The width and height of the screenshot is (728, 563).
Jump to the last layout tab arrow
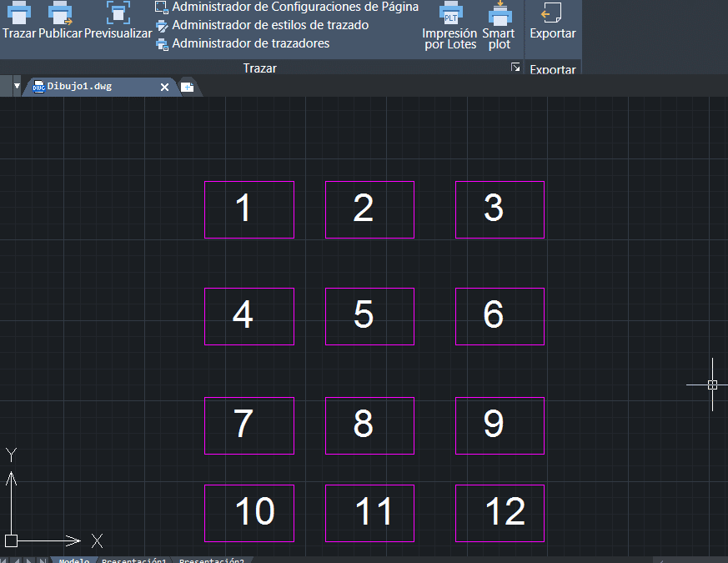point(43,560)
